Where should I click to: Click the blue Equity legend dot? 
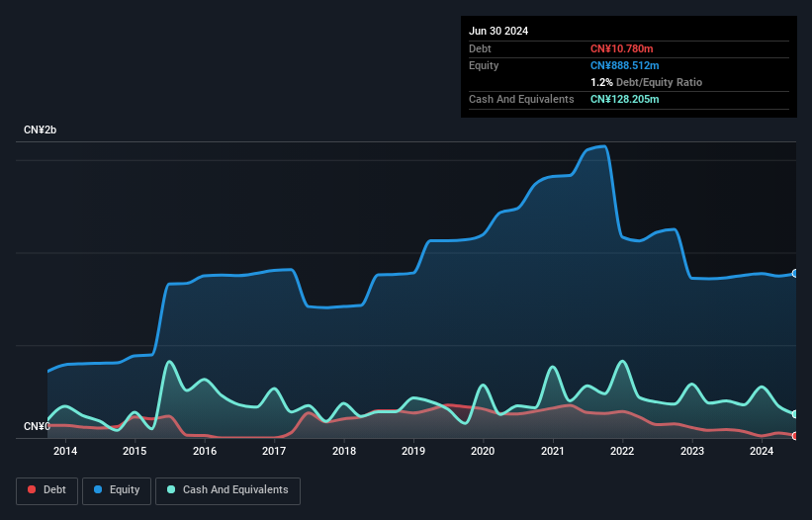click(x=98, y=489)
